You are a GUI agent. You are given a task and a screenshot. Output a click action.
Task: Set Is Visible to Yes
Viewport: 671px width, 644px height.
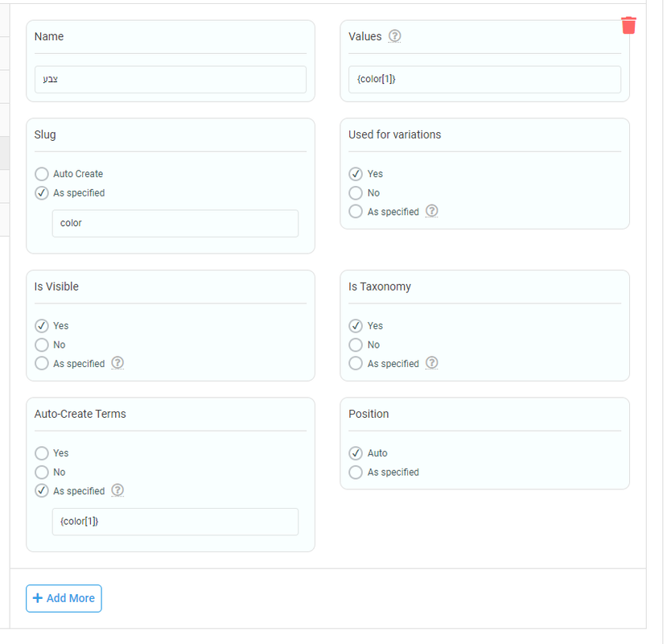[x=42, y=326]
